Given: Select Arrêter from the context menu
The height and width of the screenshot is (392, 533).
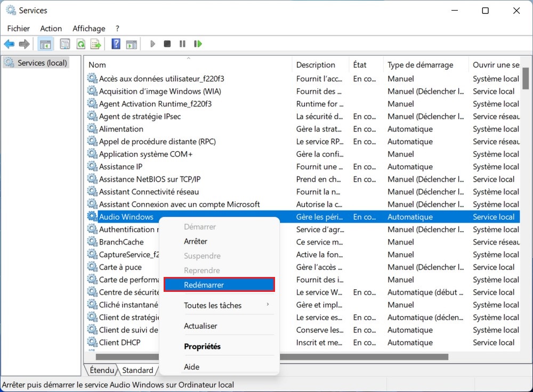Looking at the screenshot, I should (x=196, y=241).
